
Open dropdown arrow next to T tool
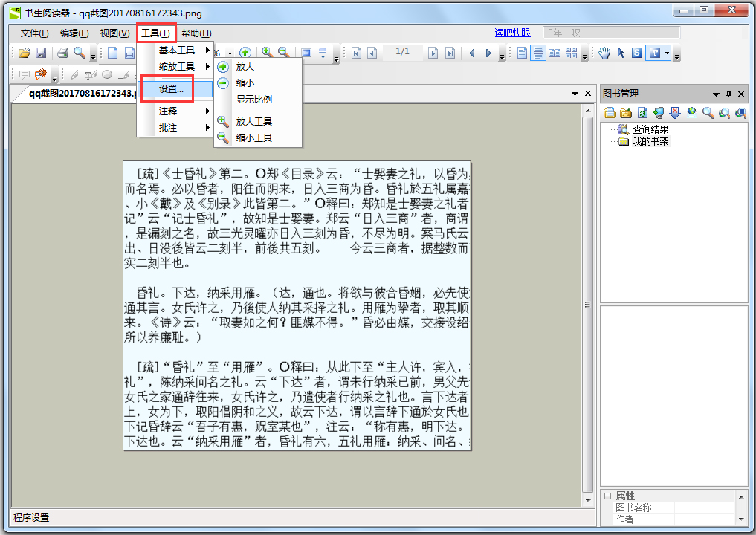pyautogui.click(x=667, y=53)
